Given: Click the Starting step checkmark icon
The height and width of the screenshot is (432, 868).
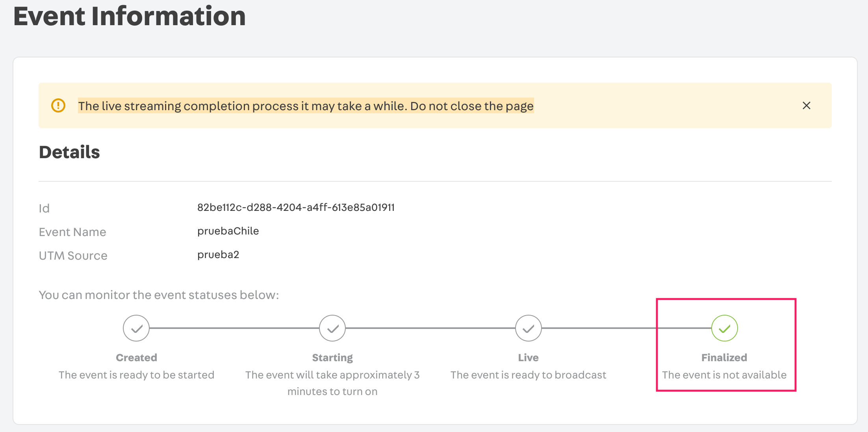Looking at the screenshot, I should pos(332,328).
